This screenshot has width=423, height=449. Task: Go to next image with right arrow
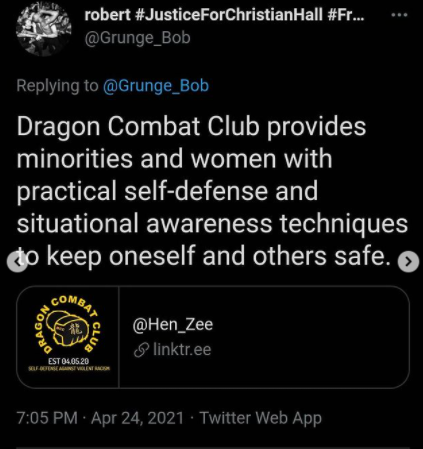point(408,262)
